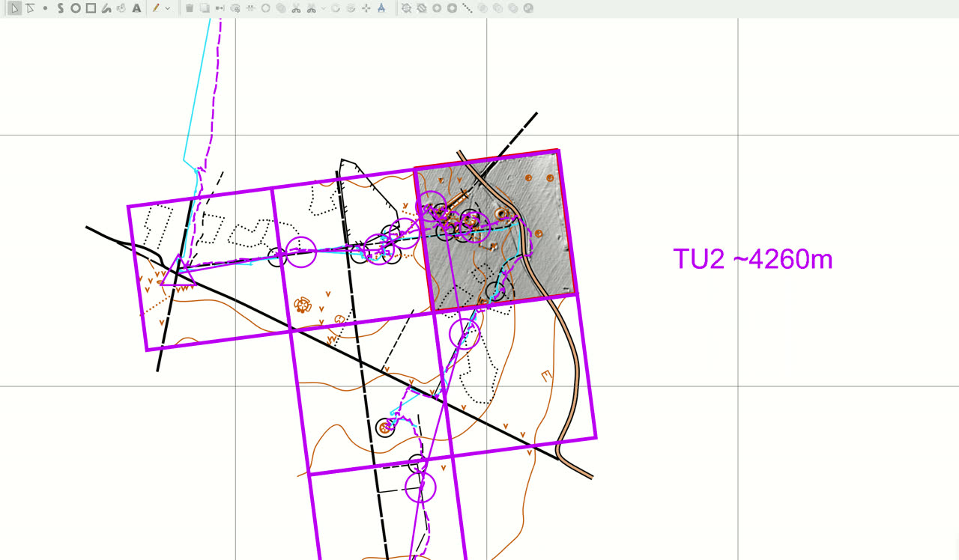Select the Edit lines tool
959x560 pixels.
[30, 8]
